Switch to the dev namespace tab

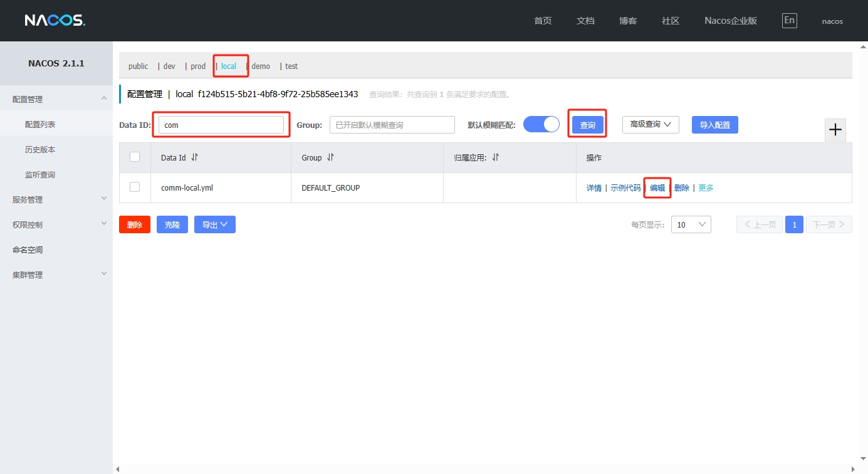169,66
